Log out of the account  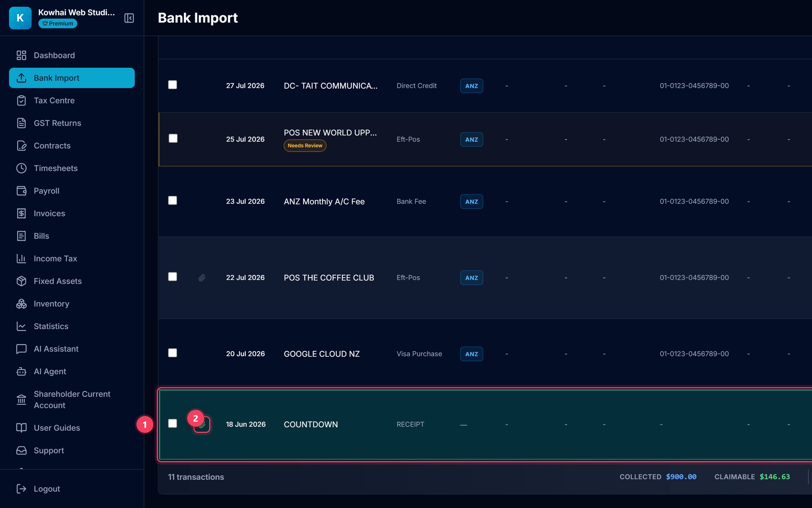[x=72, y=489]
